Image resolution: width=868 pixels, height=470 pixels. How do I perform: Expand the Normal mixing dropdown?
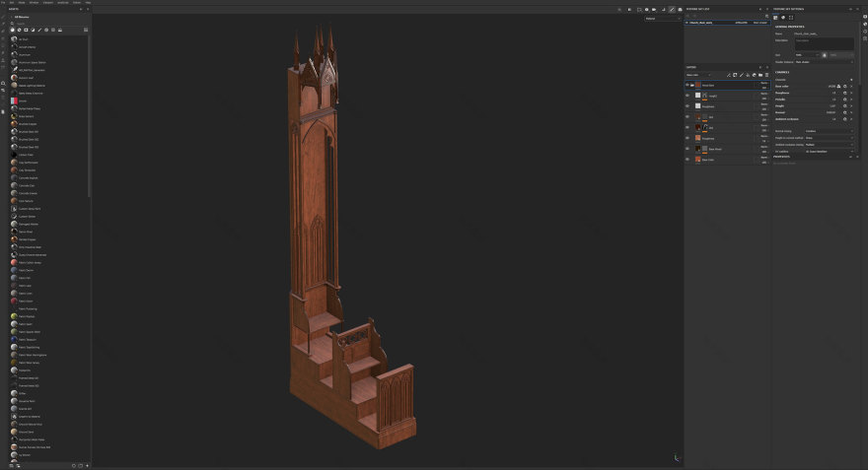829,131
